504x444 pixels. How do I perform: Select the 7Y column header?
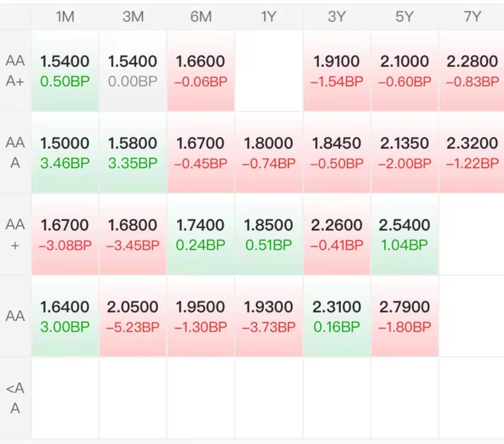[x=472, y=17]
